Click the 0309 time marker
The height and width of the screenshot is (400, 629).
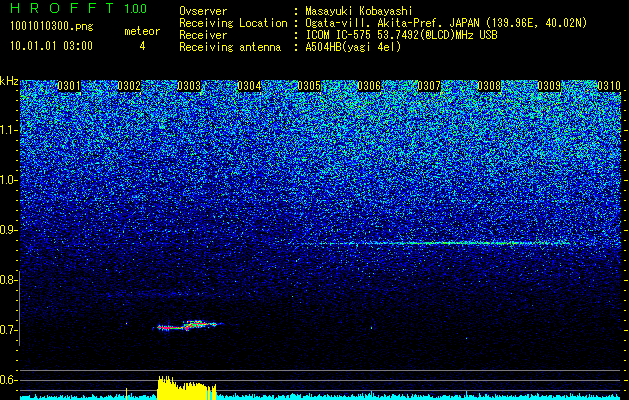pos(549,86)
